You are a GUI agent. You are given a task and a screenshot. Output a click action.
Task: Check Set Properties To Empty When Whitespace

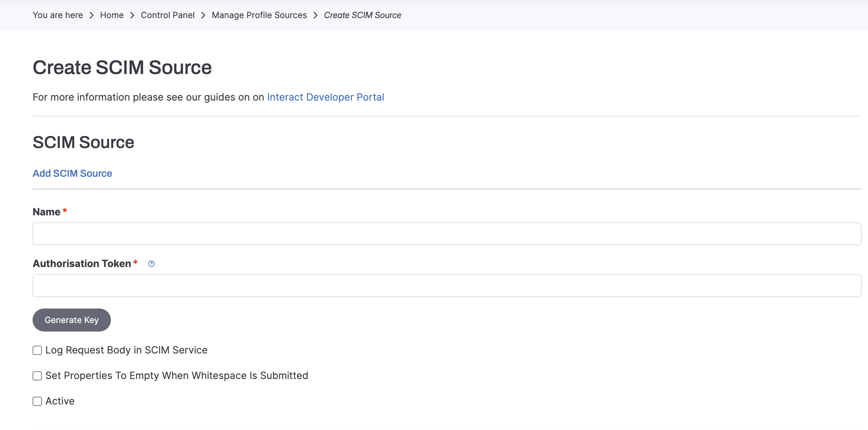click(37, 376)
